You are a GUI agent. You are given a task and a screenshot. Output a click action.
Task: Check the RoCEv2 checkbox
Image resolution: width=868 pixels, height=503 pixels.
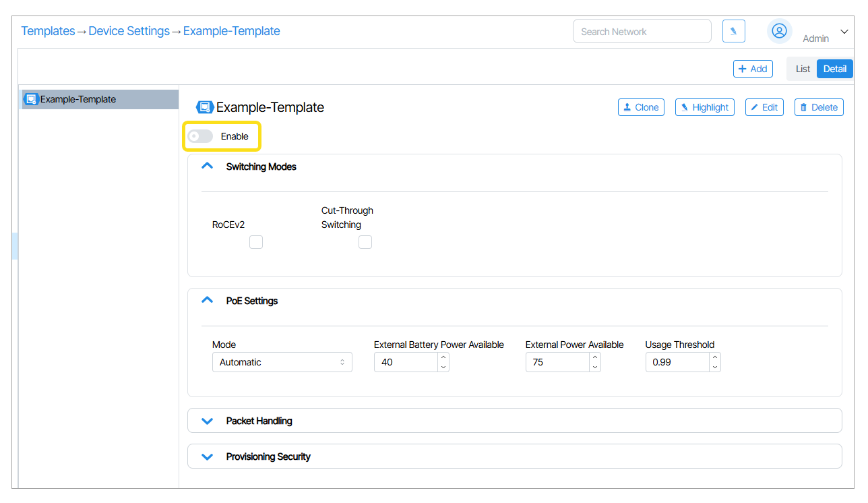pos(256,242)
